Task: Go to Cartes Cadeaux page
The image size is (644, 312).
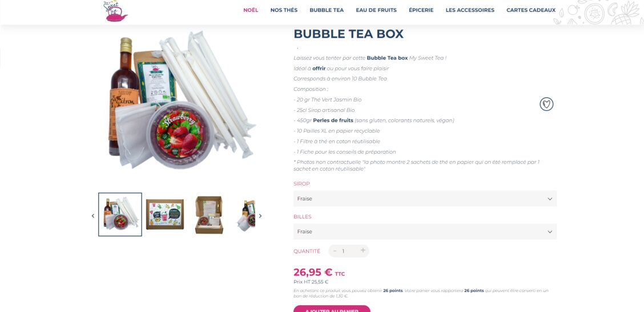Action: click(531, 10)
